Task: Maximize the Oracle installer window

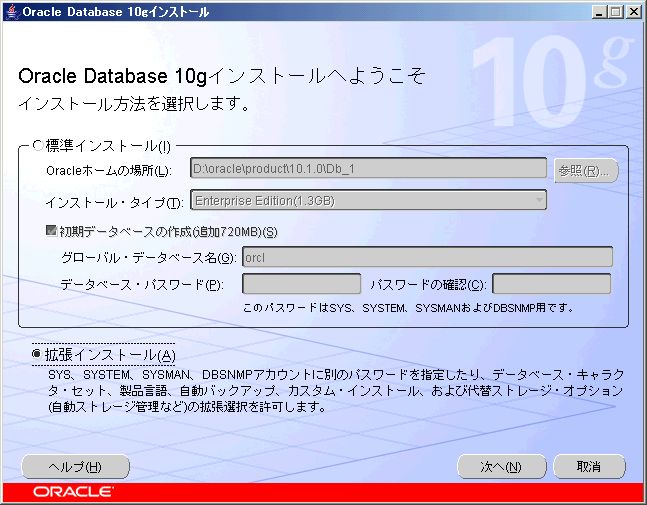Action: (615, 12)
